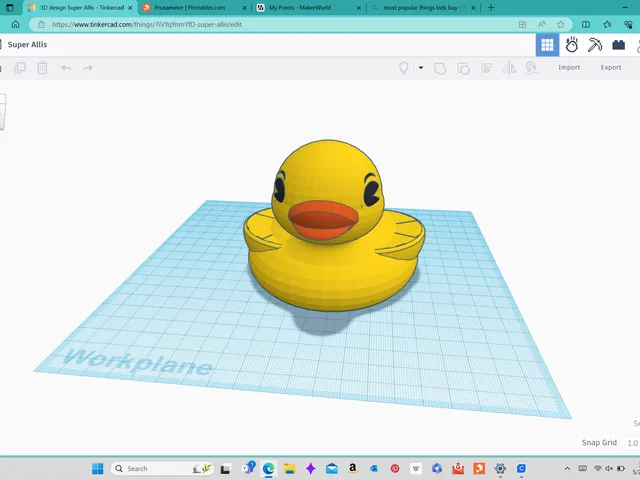
Task: Click the light bulb Show all icon
Action: pyautogui.click(x=404, y=68)
